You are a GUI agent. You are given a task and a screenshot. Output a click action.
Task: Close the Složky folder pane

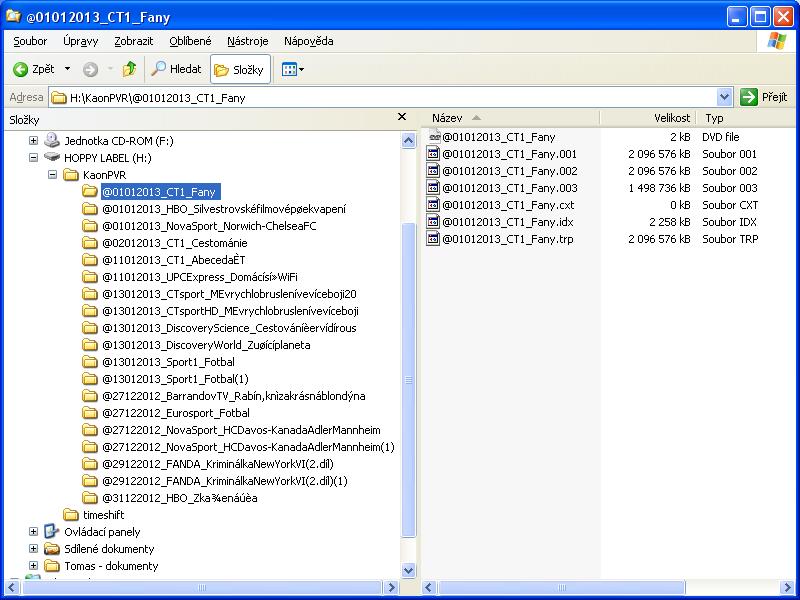[402, 117]
